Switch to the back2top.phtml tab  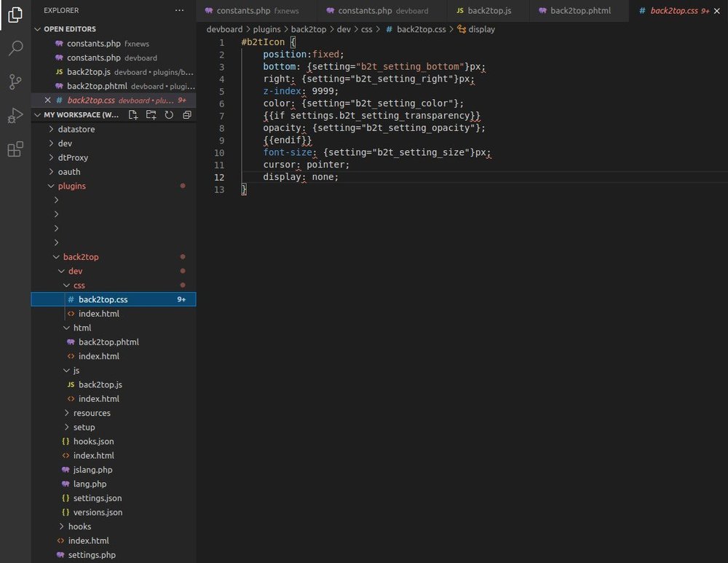click(579, 11)
